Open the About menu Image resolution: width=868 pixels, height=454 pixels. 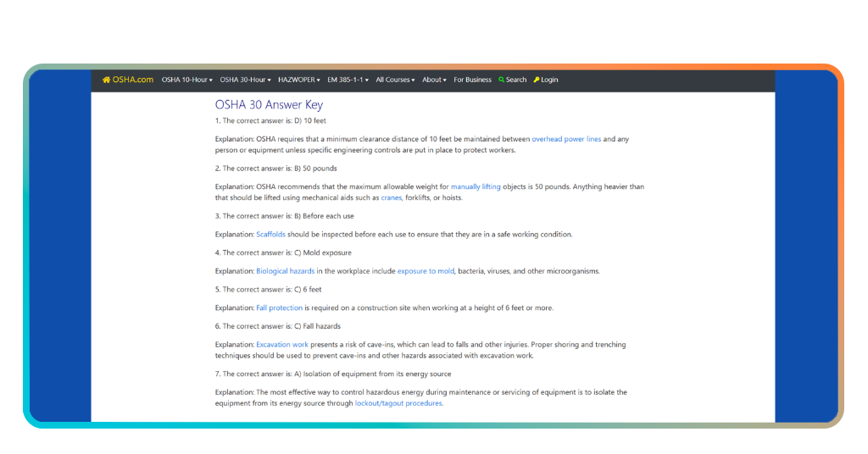coord(434,80)
